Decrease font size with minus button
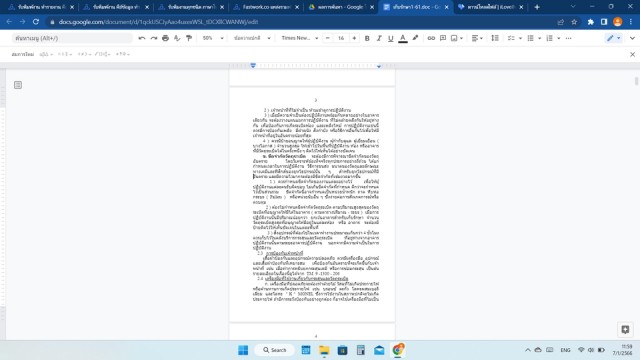The height and width of the screenshot is (360, 640). [x=327, y=38]
